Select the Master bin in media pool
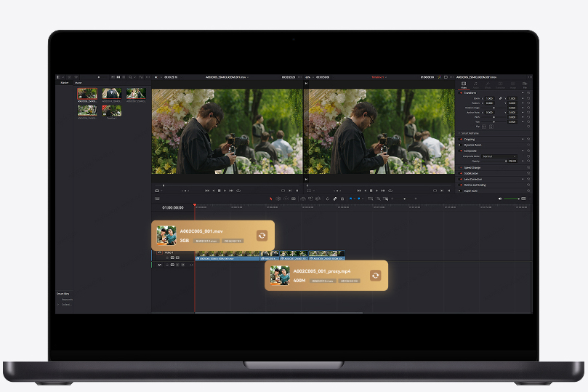The width and height of the screenshot is (588, 392). [65, 83]
